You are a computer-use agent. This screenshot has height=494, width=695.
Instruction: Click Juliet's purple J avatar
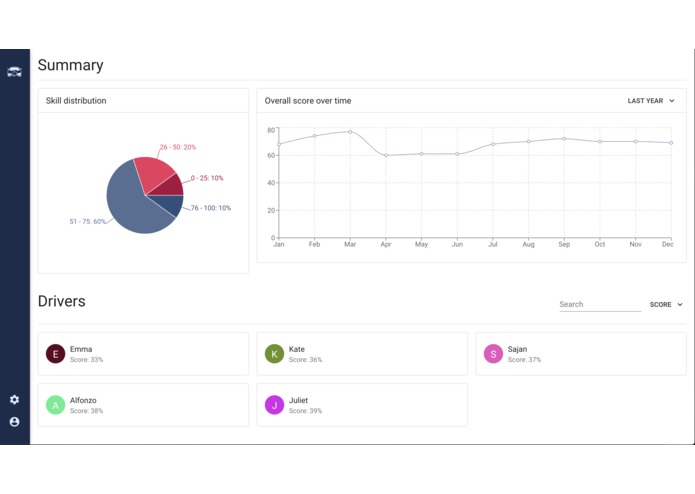(x=274, y=405)
